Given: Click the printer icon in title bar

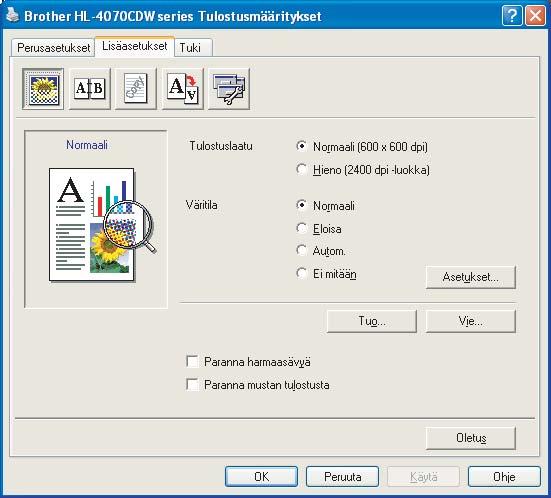Looking at the screenshot, I should tap(13, 15).
